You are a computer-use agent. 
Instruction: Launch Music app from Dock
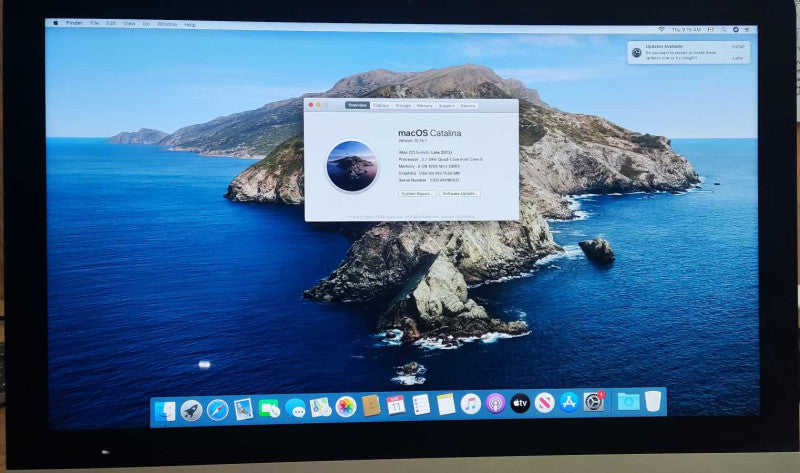pos(470,404)
